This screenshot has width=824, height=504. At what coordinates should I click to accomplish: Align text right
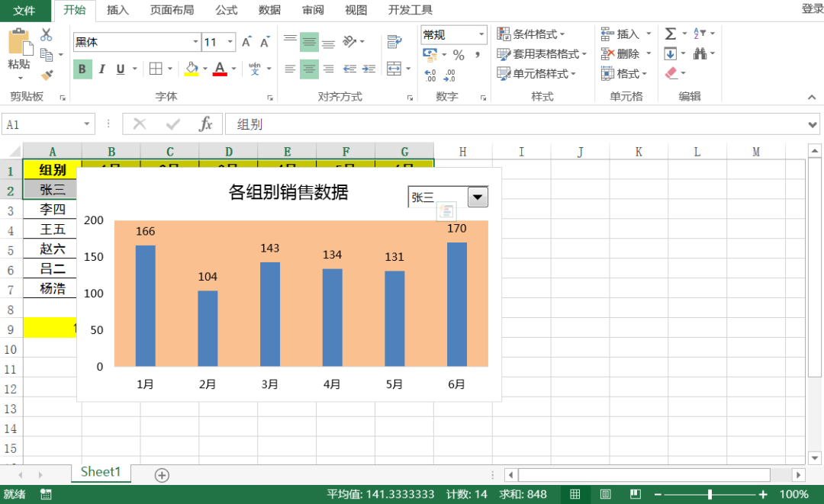328,69
